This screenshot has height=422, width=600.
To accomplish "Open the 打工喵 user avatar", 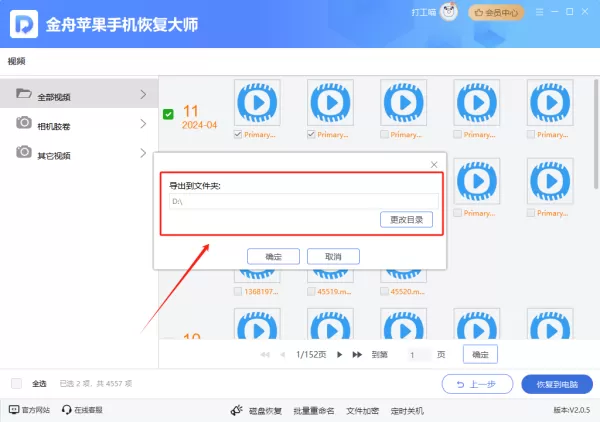I will [x=448, y=12].
